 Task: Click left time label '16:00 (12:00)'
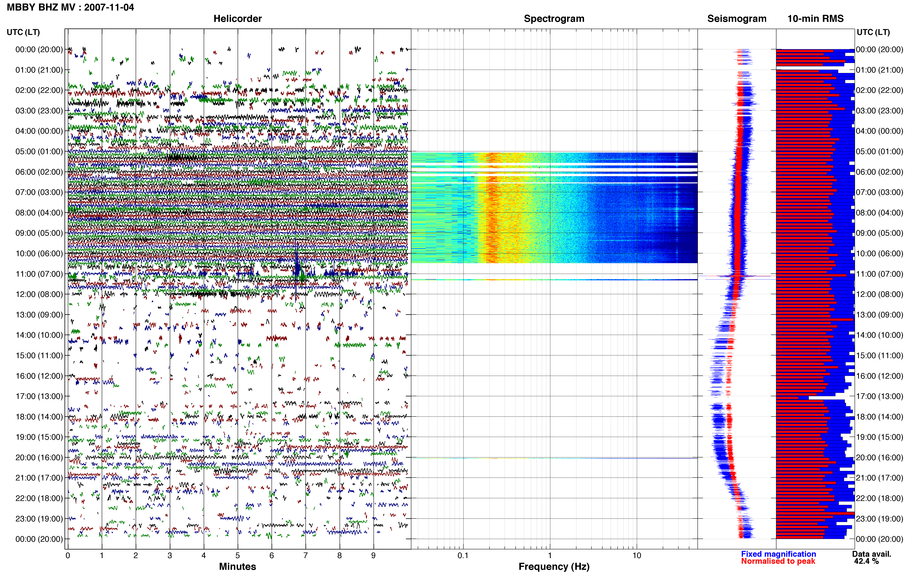coord(39,376)
